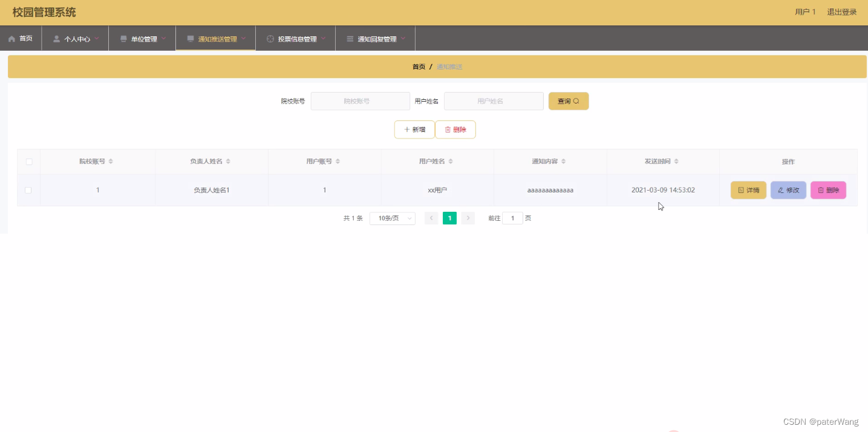Open the 通知回复管理 menu
868x432 pixels.
(x=376, y=38)
